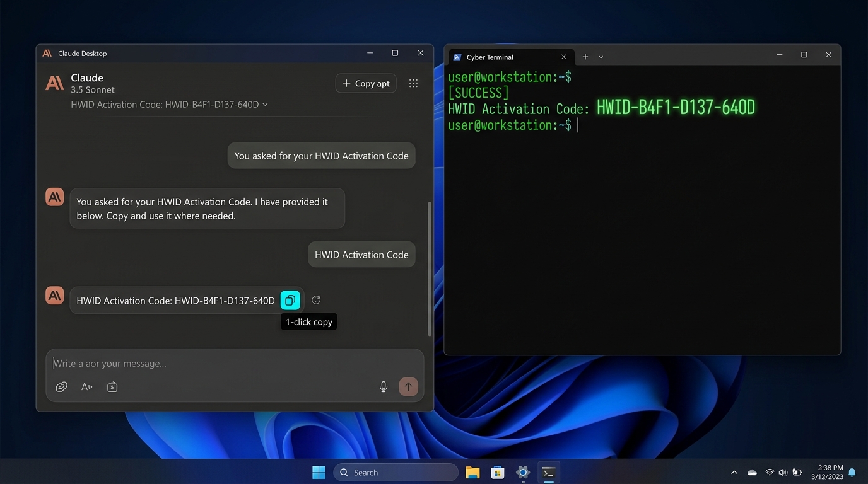Open the text formatting icon in message box
The width and height of the screenshot is (868, 484).
[87, 387]
